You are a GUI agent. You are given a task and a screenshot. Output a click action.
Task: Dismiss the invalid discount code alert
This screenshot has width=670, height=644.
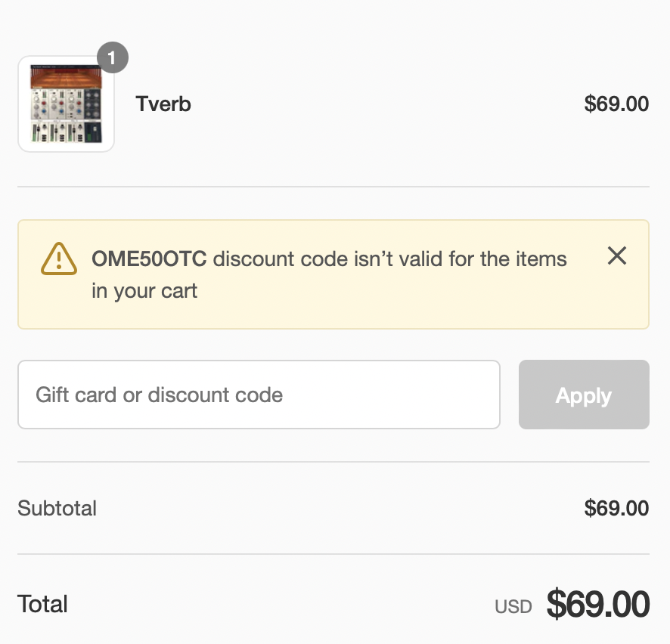[x=617, y=256]
